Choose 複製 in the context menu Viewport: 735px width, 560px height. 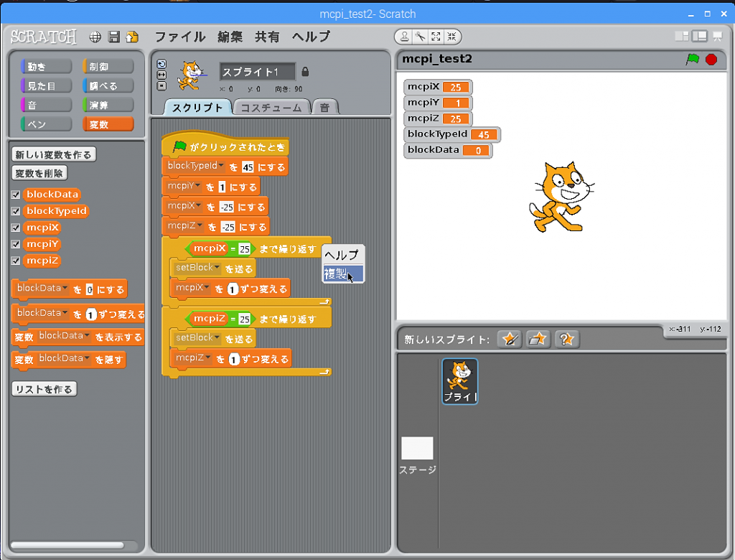pyautogui.click(x=343, y=274)
